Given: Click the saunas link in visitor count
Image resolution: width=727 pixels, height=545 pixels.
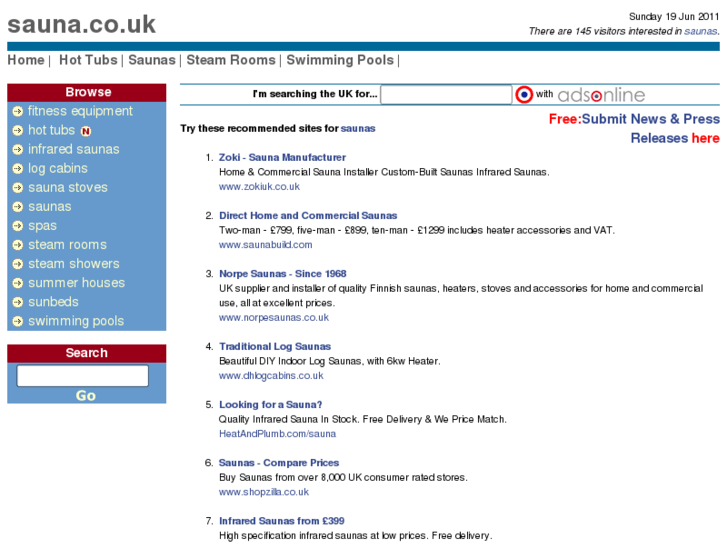Looking at the screenshot, I should click(x=701, y=31).
